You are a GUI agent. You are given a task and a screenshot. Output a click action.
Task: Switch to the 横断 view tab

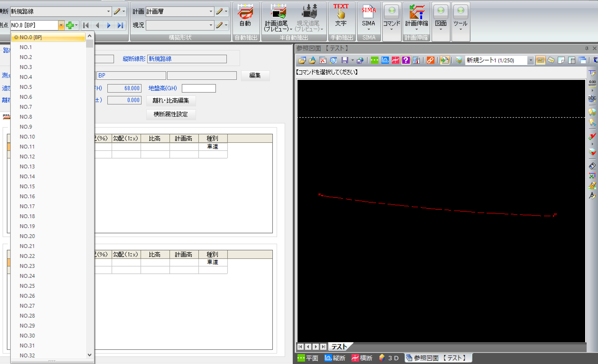[362, 358]
